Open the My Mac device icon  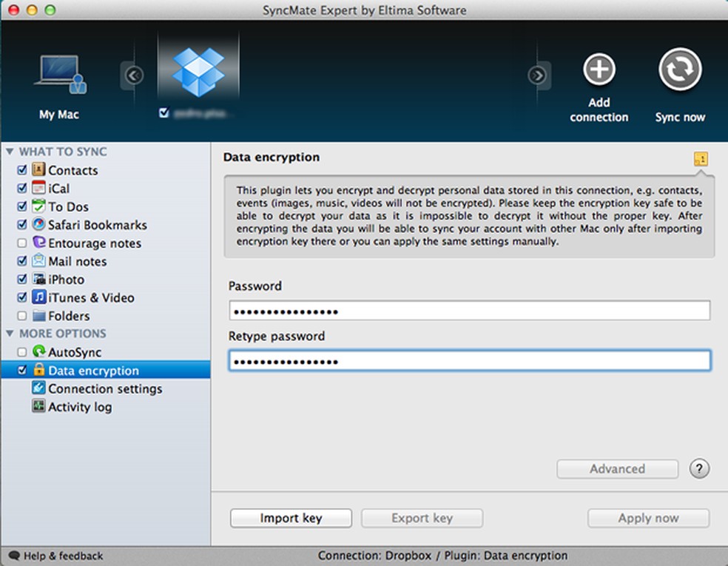tap(60, 74)
